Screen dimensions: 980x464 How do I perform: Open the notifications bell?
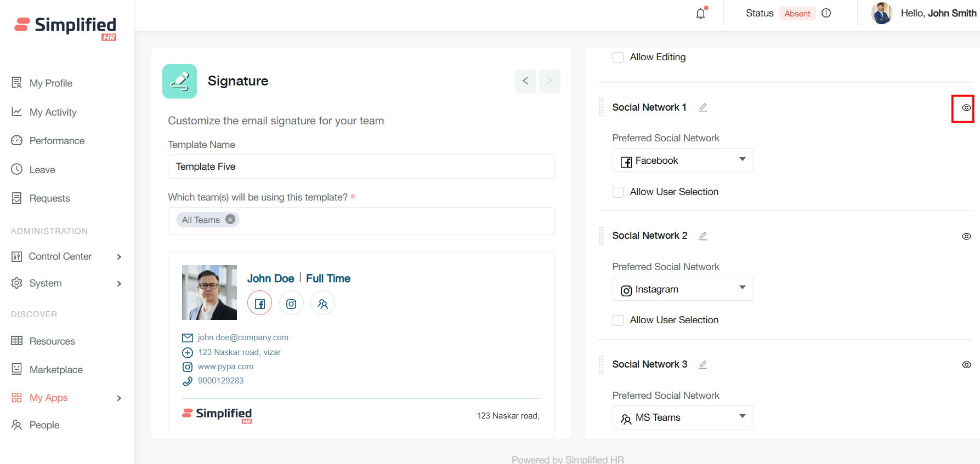(701, 13)
